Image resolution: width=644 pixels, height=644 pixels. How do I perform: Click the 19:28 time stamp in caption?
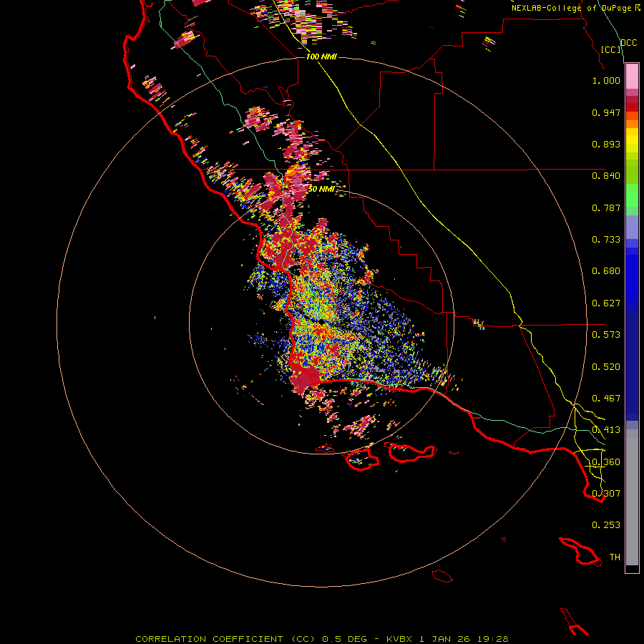(493, 639)
